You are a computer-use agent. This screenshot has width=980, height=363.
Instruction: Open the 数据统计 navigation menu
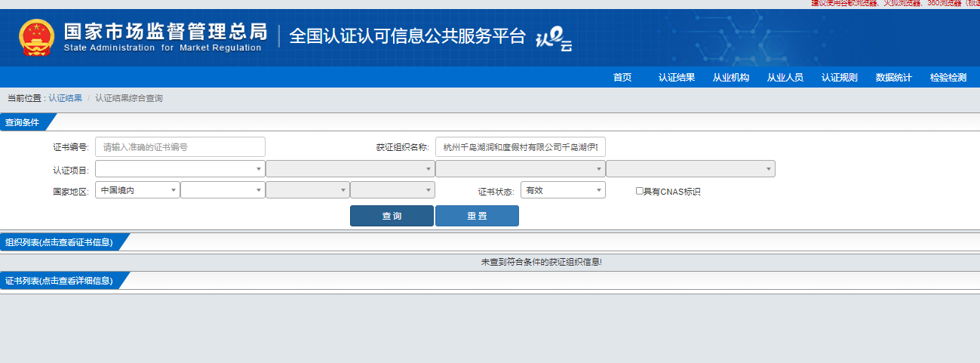click(894, 78)
